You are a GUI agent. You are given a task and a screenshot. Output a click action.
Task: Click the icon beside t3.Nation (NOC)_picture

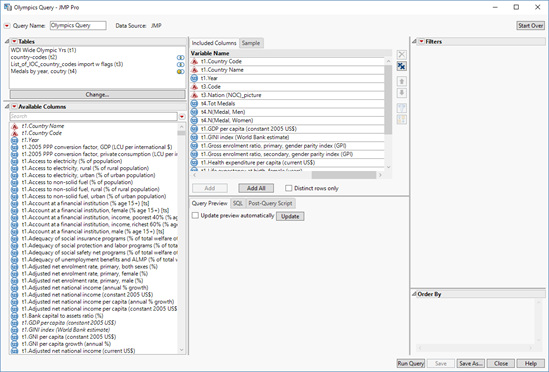[x=194, y=95]
